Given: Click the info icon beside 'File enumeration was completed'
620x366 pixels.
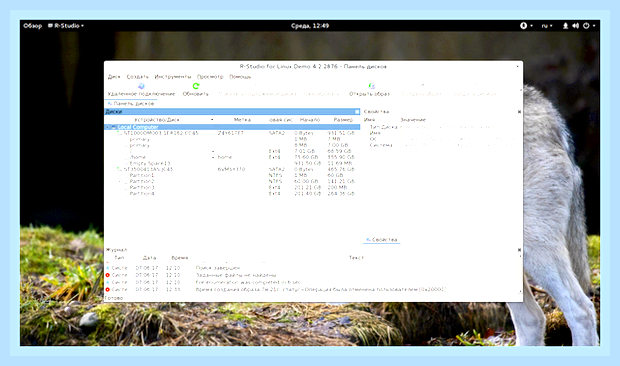Looking at the screenshot, I should pyautogui.click(x=108, y=282).
